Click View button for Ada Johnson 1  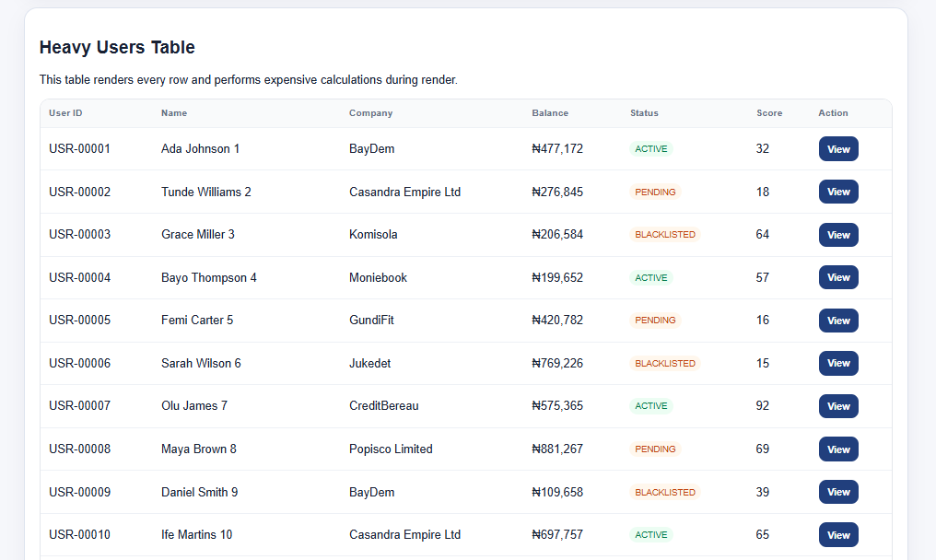838,149
